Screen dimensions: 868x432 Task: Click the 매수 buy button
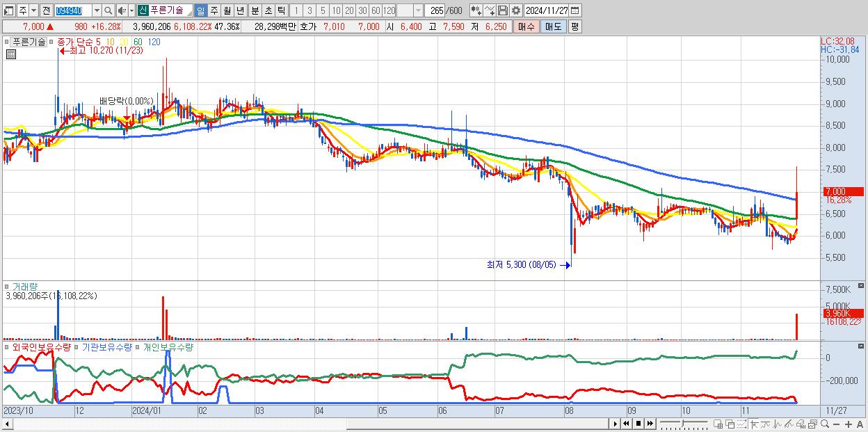(x=526, y=26)
